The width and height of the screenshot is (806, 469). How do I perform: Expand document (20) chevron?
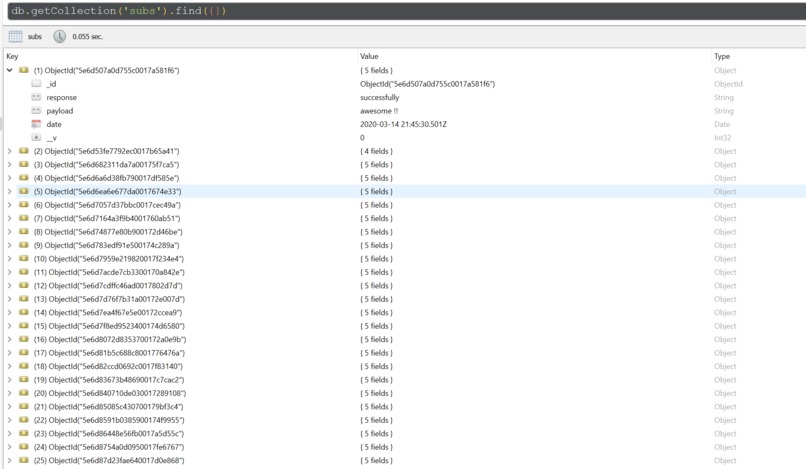[x=9, y=393]
